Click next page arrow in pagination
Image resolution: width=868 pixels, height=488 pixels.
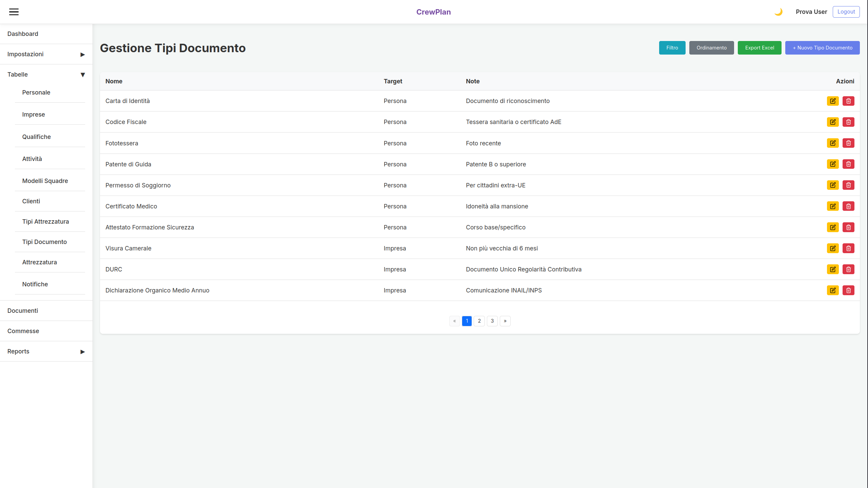pos(505,321)
